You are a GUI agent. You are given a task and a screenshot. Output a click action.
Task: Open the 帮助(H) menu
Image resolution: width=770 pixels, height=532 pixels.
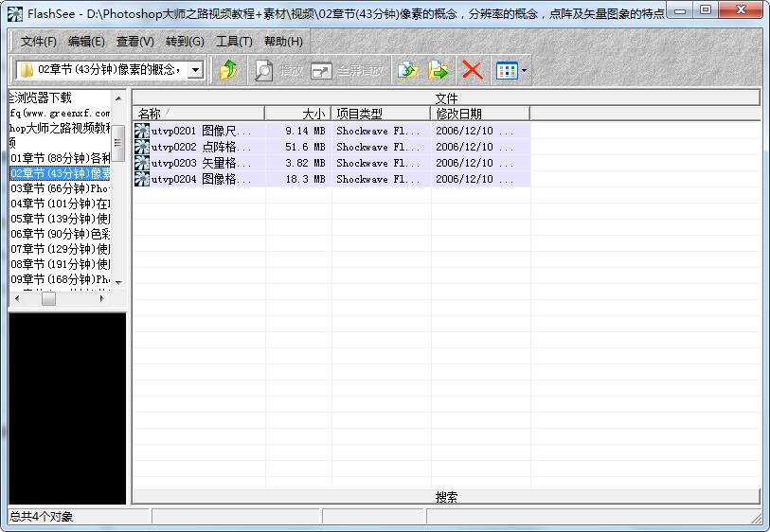pyautogui.click(x=283, y=42)
